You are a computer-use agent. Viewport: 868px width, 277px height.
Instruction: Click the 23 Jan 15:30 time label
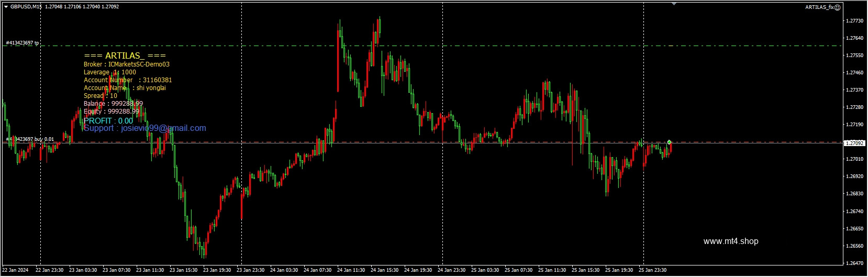[184, 271]
